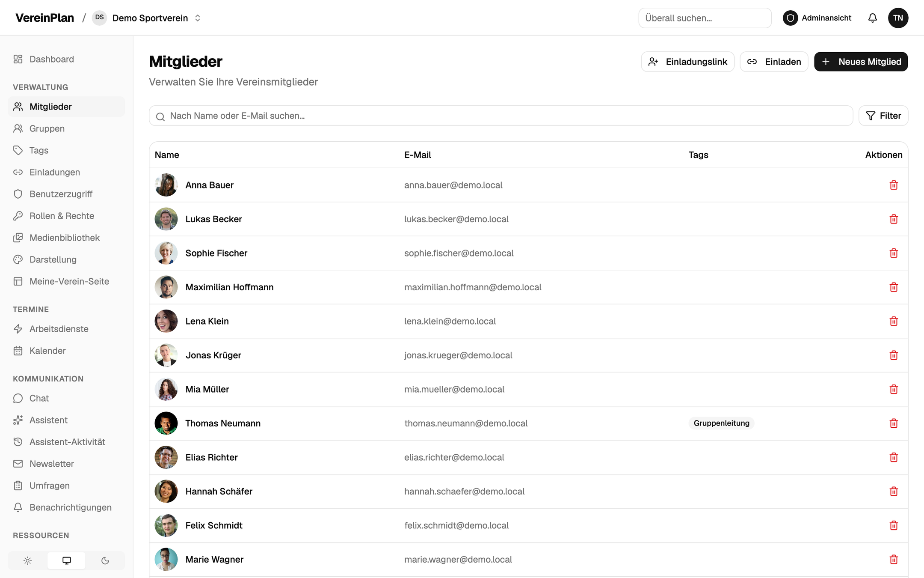This screenshot has height=578, width=924.
Task: Open the Filter options
Action: [883, 116]
